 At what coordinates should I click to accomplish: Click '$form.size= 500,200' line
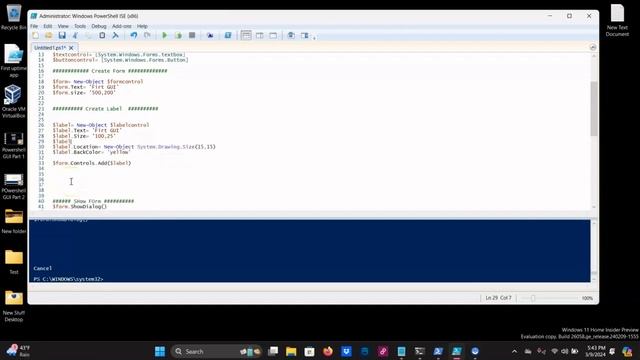pyautogui.click(x=84, y=93)
